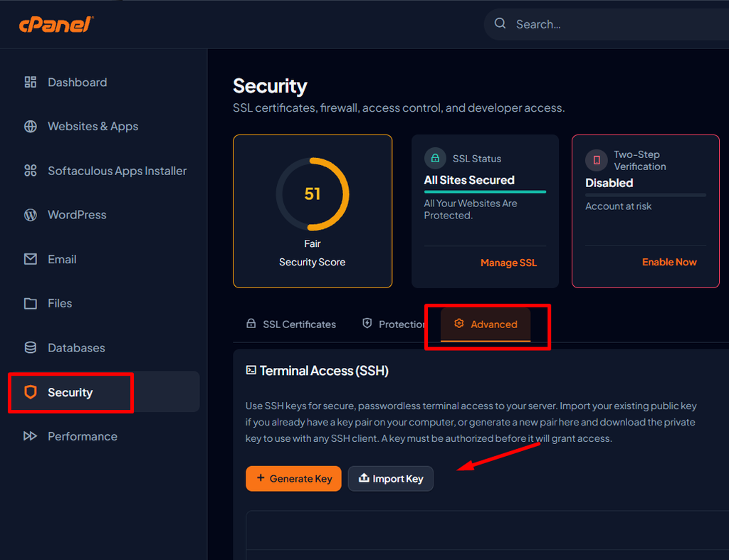Click the Terminal Access (SSH) heading
The height and width of the screenshot is (560, 729).
(x=324, y=371)
